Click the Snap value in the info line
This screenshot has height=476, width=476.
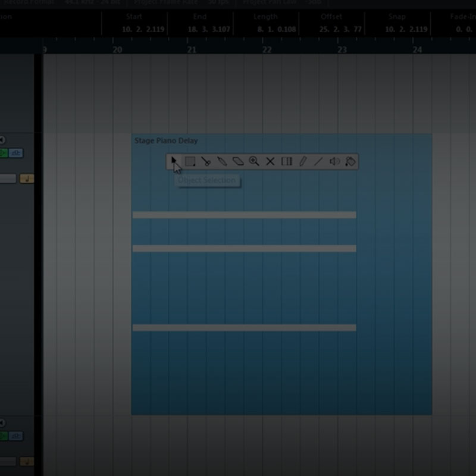pyautogui.click(x=406, y=29)
